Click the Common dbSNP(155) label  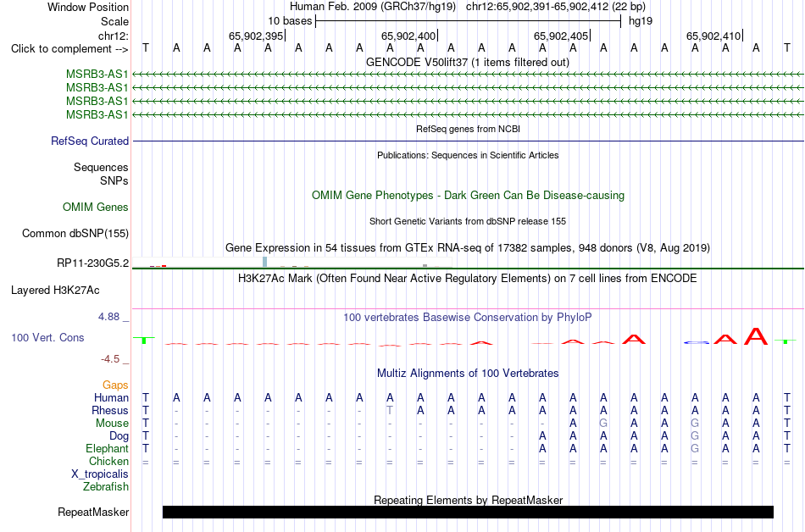pos(75,234)
